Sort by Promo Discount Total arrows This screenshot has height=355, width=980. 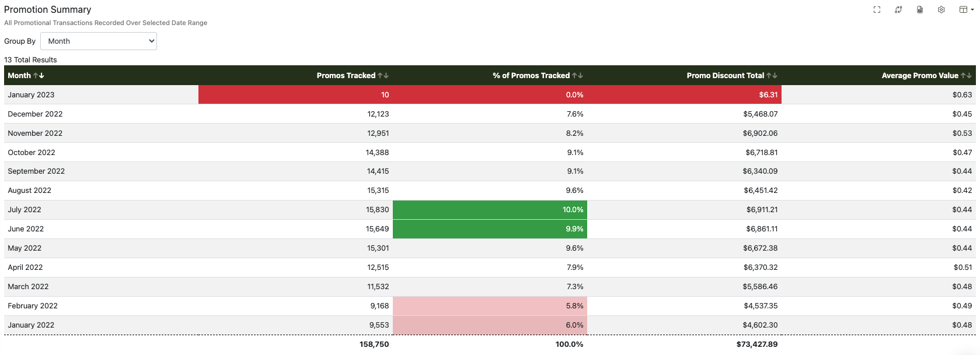772,76
